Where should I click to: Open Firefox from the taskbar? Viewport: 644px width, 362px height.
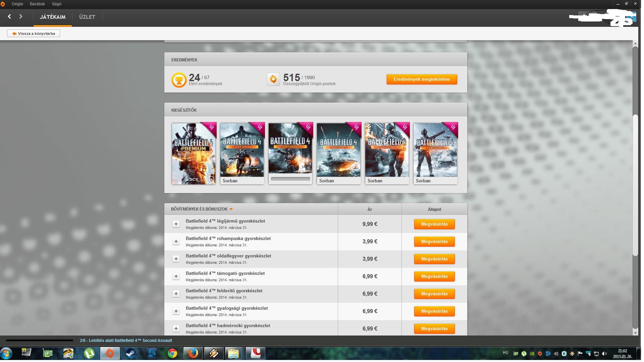(x=193, y=353)
